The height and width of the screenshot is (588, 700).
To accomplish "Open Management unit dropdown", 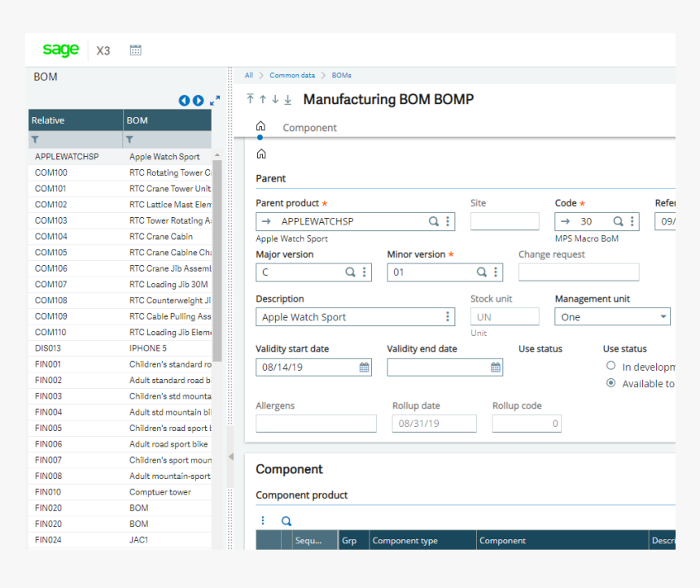I will tap(612, 316).
